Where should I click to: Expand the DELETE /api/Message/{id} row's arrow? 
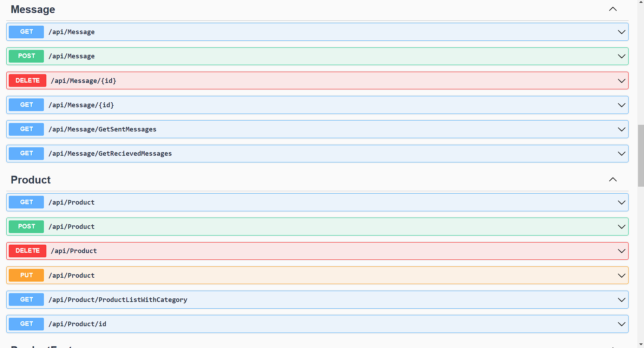click(x=621, y=81)
